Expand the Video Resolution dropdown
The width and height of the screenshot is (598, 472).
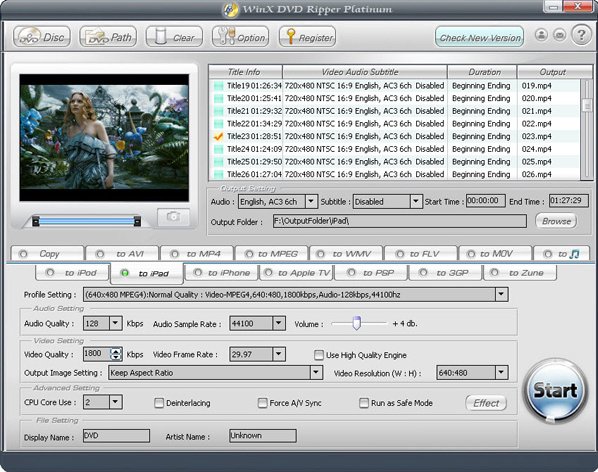coord(501,372)
